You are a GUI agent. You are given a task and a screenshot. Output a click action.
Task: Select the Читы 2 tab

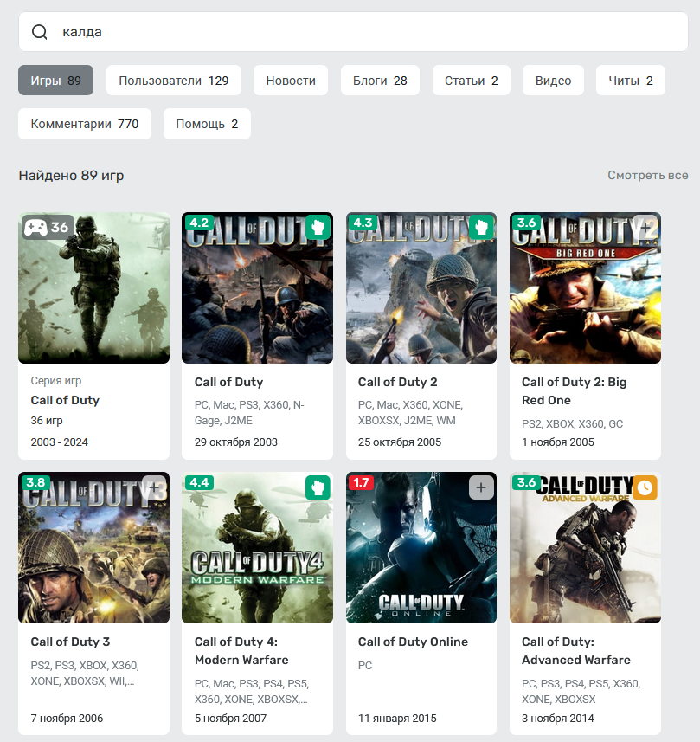point(631,81)
